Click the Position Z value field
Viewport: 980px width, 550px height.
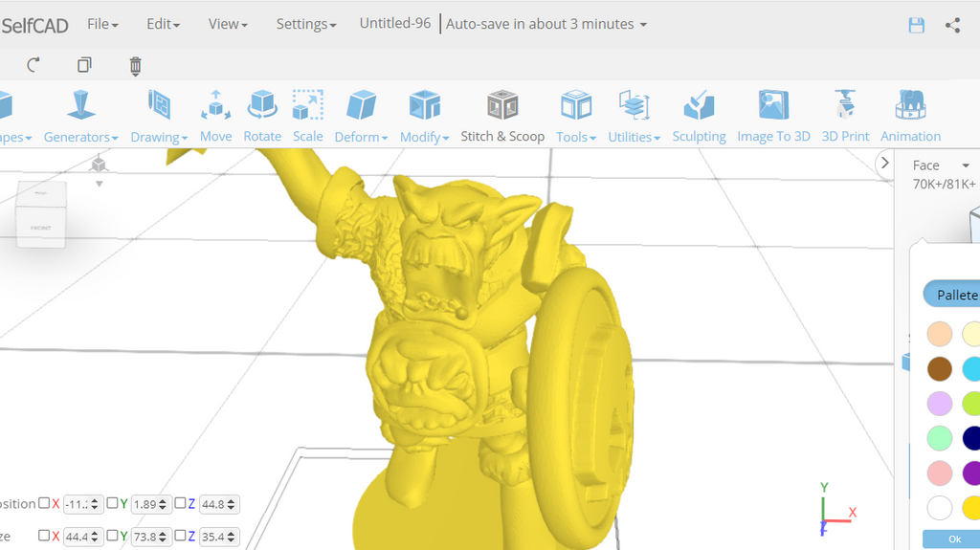(219, 504)
